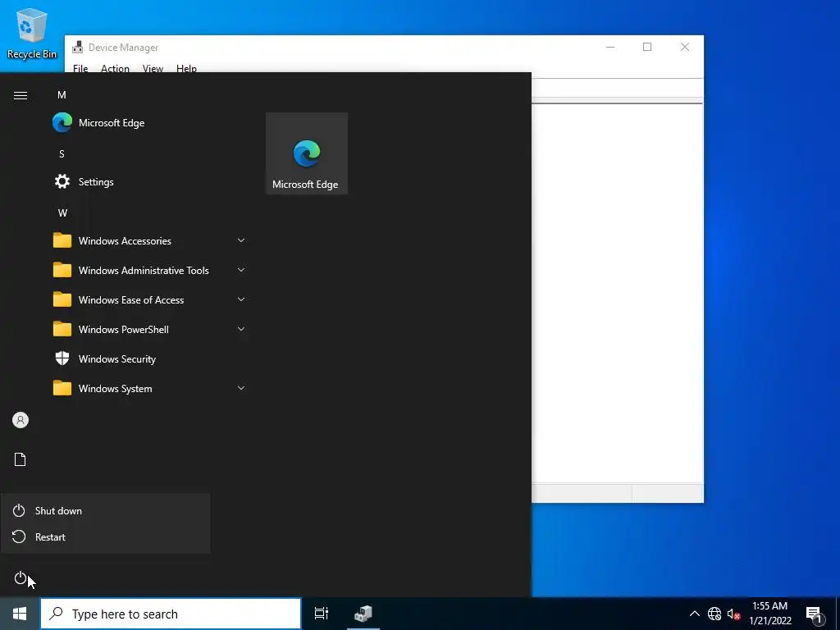Close the Device Manager window

(685, 47)
